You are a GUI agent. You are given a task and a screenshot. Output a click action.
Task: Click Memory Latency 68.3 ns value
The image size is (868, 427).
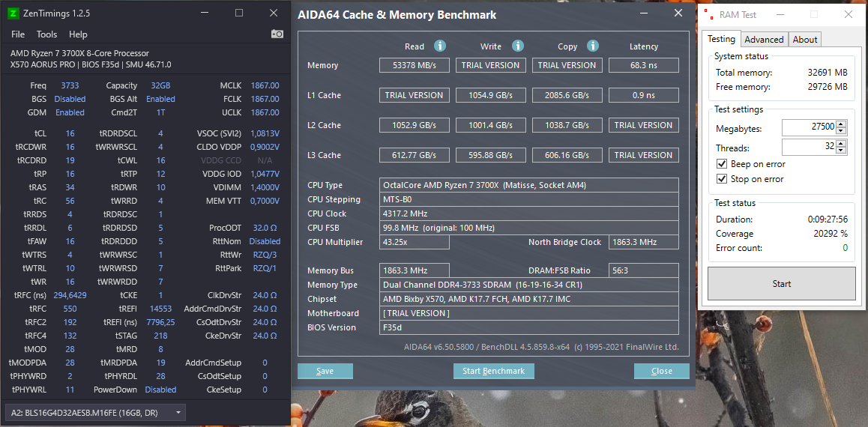click(x=643, y=65)
